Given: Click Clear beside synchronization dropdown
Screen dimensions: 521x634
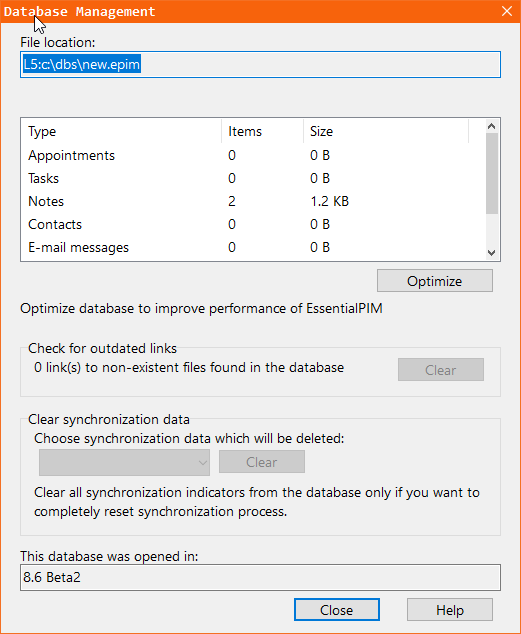Looking at the screenshot, I should pyautogui.click(x=262, y=462).
